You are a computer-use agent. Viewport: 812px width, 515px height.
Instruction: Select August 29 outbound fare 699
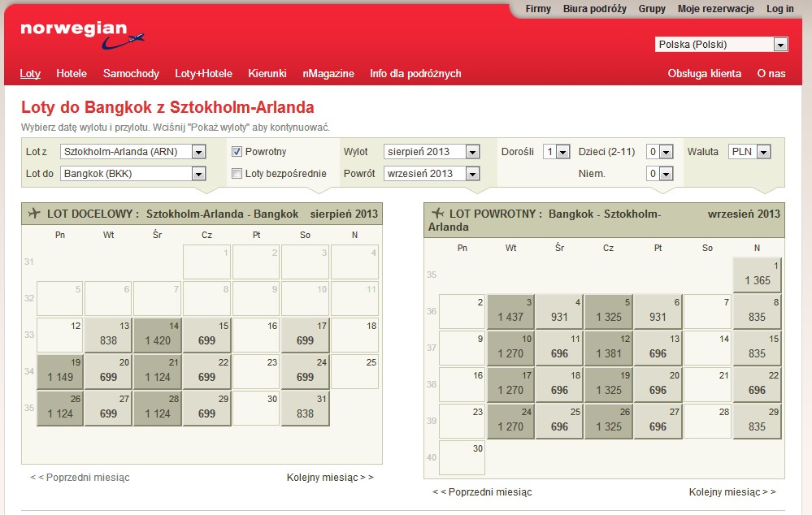pos(206,409)
